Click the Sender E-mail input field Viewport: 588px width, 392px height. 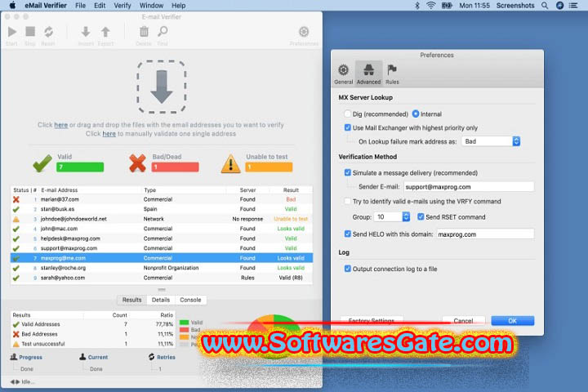(x=469, y=187)
